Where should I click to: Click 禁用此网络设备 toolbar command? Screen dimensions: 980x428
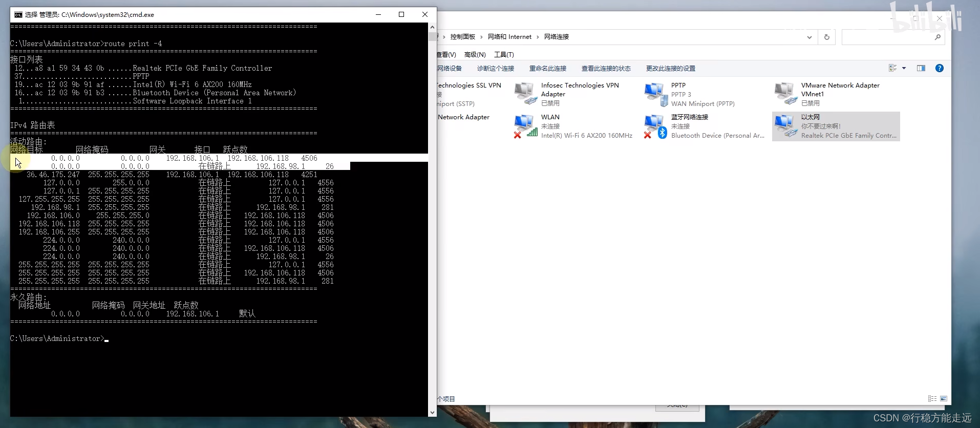pyautogui.click(x=449, y=68)
